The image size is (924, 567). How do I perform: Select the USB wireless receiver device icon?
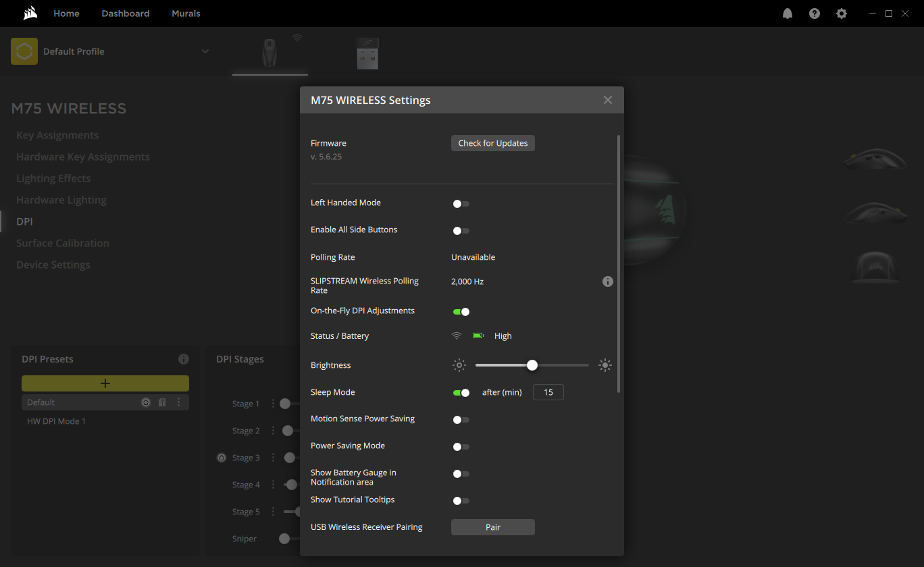367,53
